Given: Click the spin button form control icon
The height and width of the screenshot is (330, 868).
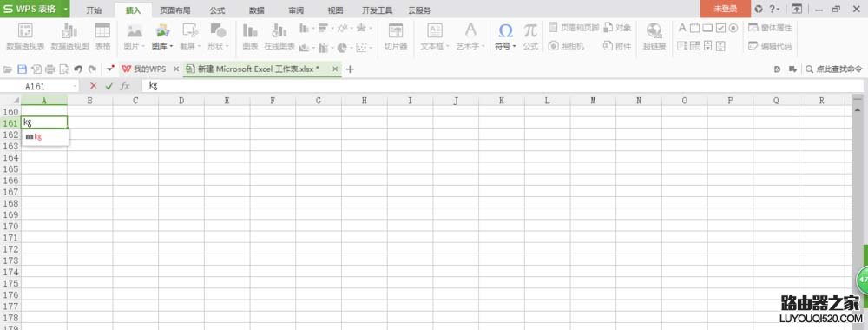Looking at the screenshot, I should pyautogui.click(x=720, y=46).
